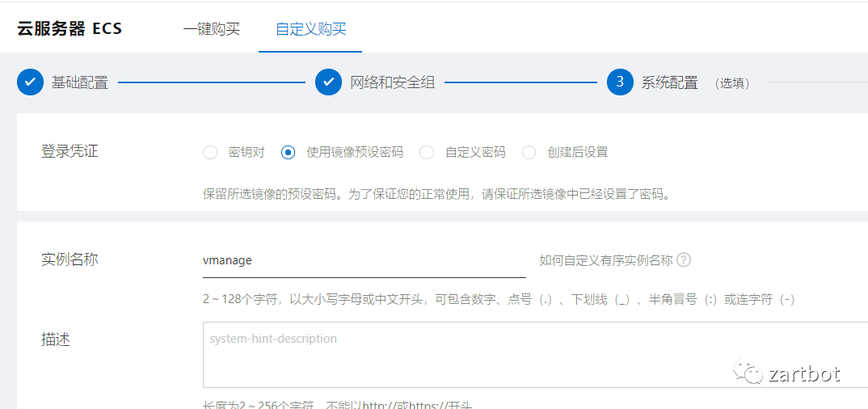
Task: Click the preset password hint starting 保留所选镜像
Action: pyautogui.click(x=436, y=195)
